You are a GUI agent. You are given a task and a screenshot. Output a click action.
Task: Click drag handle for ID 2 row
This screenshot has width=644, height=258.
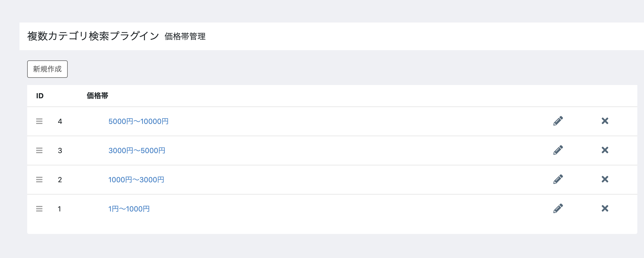[39, 180]
